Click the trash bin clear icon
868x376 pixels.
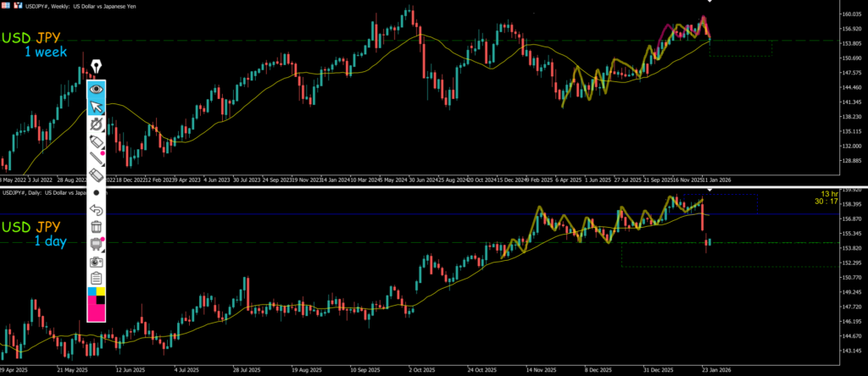pos(97,227)
